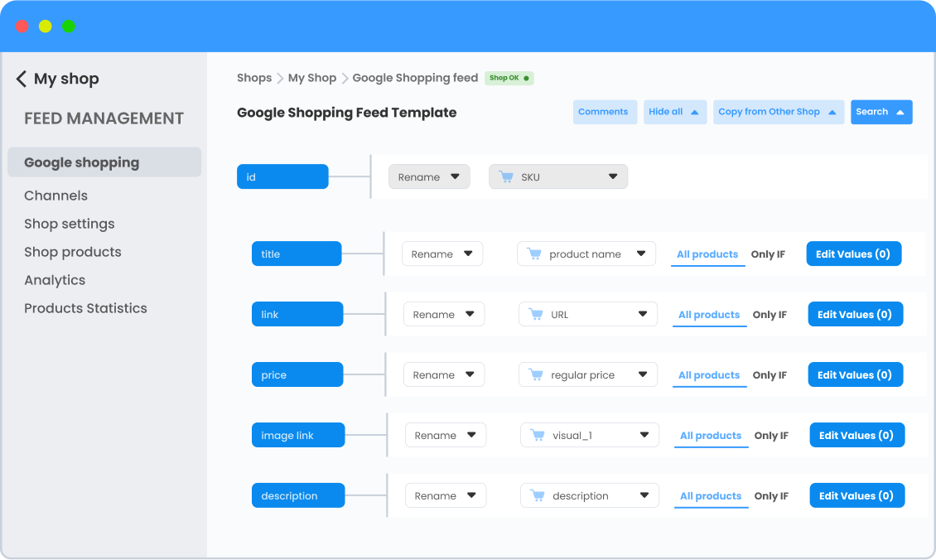This screenshot has width=936, height=560.
Task: Click the My shop heading
Action: [66, 79]
